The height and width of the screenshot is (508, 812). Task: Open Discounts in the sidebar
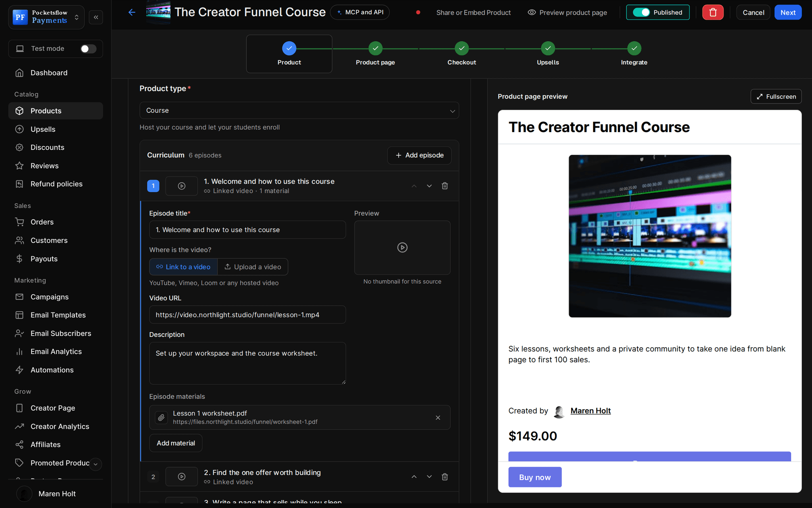[56, 147]
